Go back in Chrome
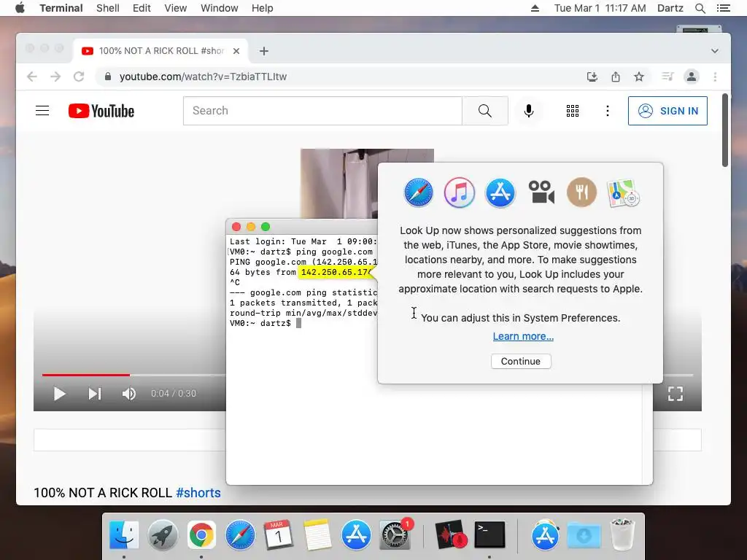 tap(32, 77)
